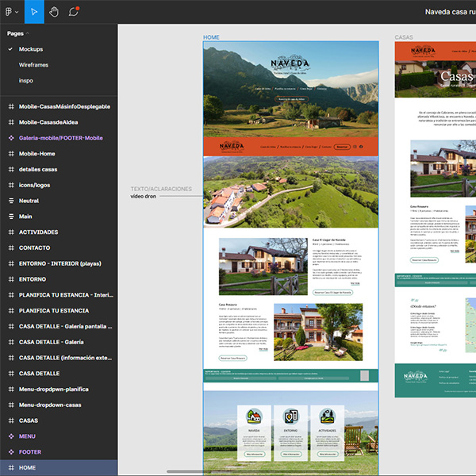
Task: Switch to the Mockups page
Action: 31,49
